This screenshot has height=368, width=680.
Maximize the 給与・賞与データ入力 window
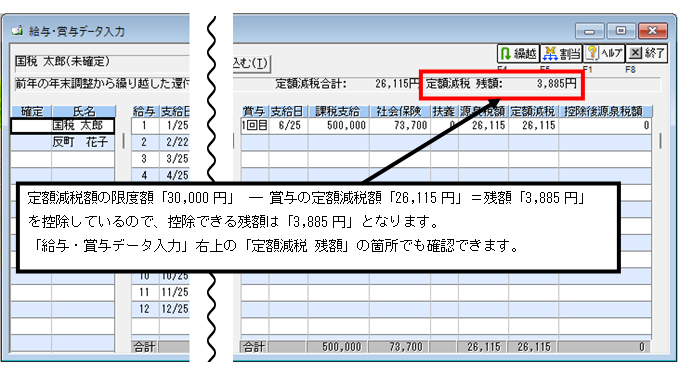click(x=621, y=31)
